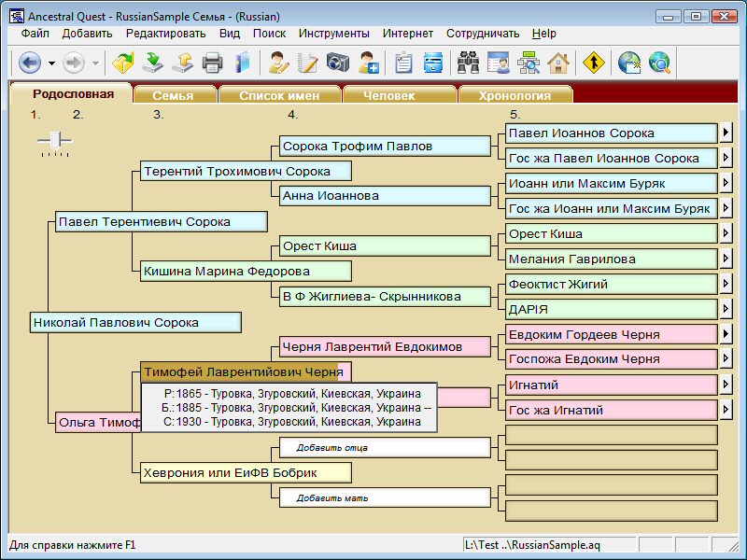Click the Print icon in toolbar
This screenshot has height=560, width=747.
213,63
